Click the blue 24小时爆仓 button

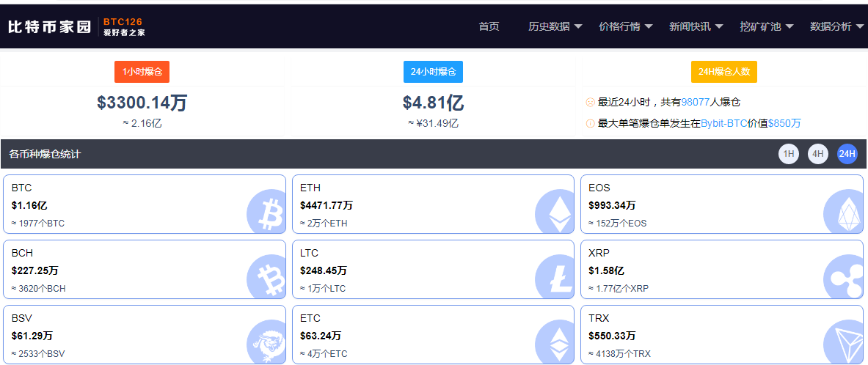coord(433,72)
